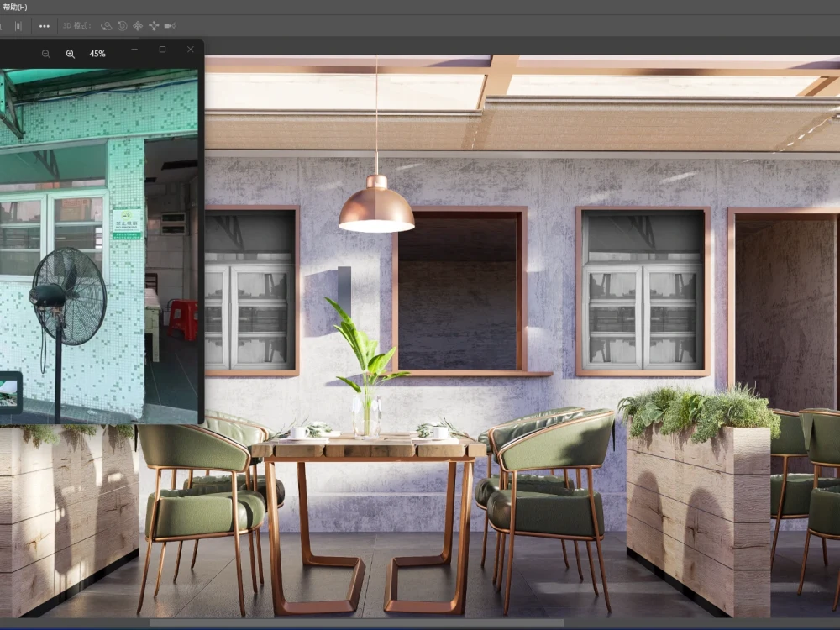Maximize the photo viewer window
This screenshot has height=630, width=840.
pyautogui.click(x=162, y=50)
